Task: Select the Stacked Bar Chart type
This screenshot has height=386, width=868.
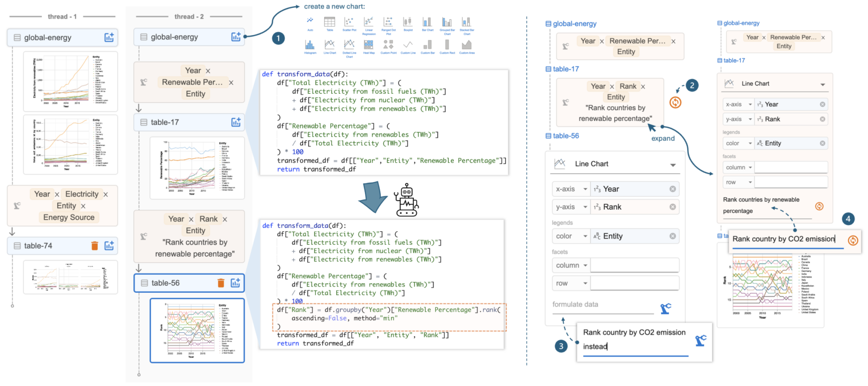Action: pos(467,21)
